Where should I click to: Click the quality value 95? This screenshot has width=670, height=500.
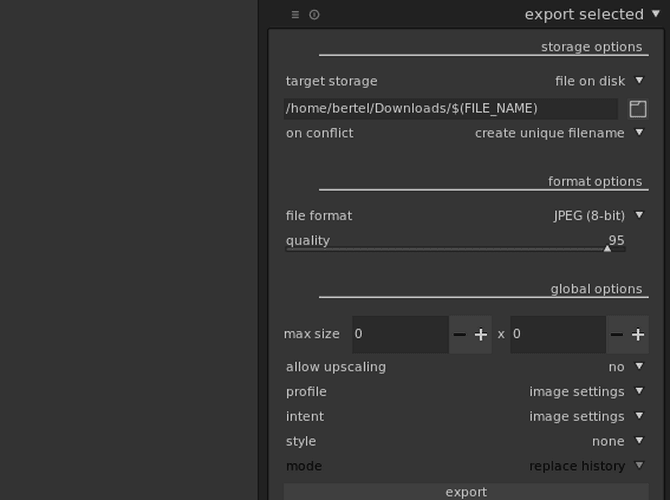click(616, 240)
